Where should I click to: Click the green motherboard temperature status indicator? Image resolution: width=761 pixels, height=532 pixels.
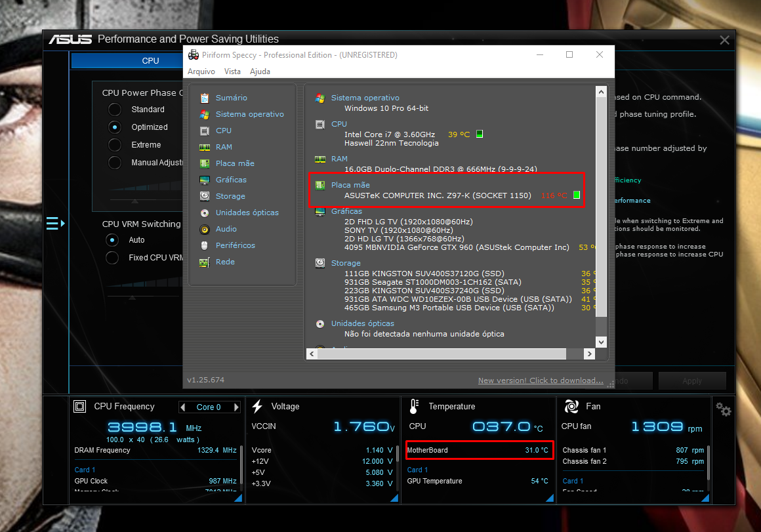[577, 195]
